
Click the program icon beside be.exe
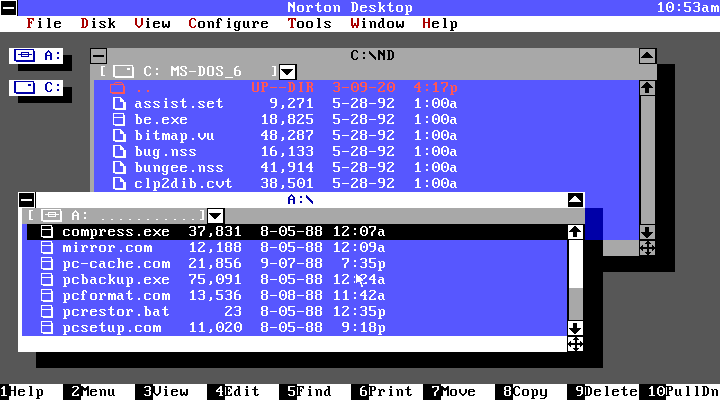[119, 119]
